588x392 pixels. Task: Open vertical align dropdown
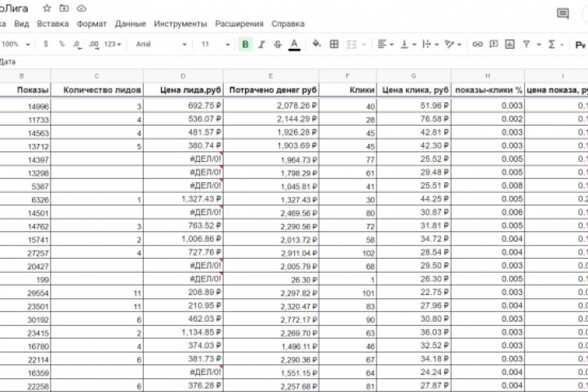pyautogui.click(x=408, y=44)
